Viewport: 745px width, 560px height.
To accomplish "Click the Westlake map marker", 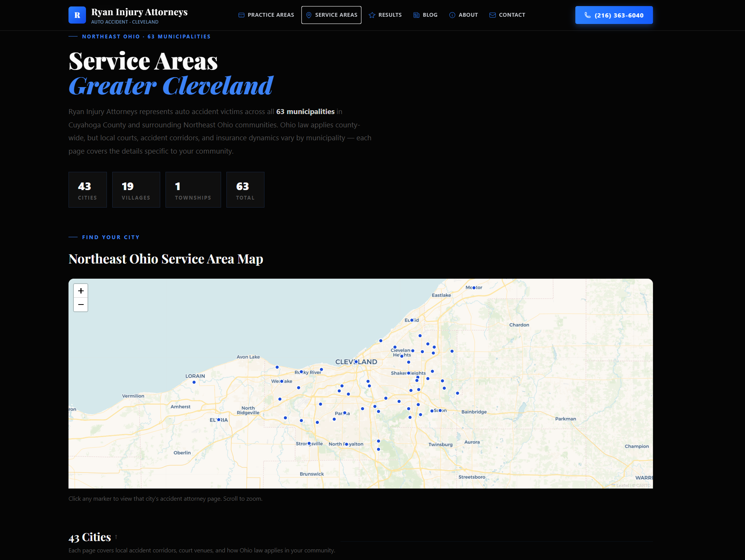I will click(282, 381).
